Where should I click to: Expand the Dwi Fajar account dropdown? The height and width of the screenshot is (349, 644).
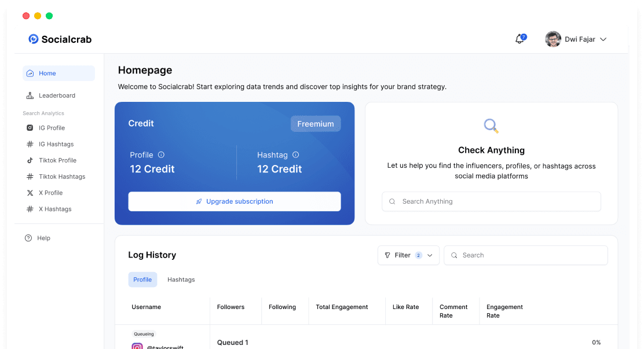[603, 39]
